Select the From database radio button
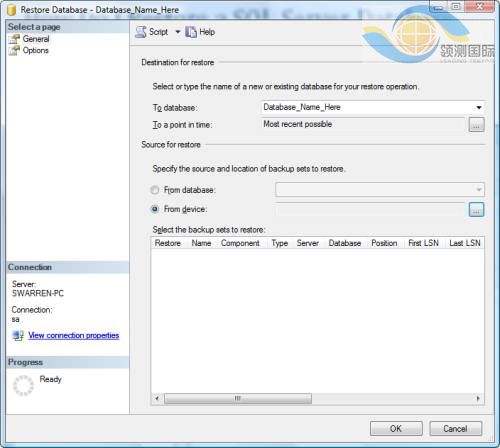Screen dimensions: 500x448 coord(155,190)
